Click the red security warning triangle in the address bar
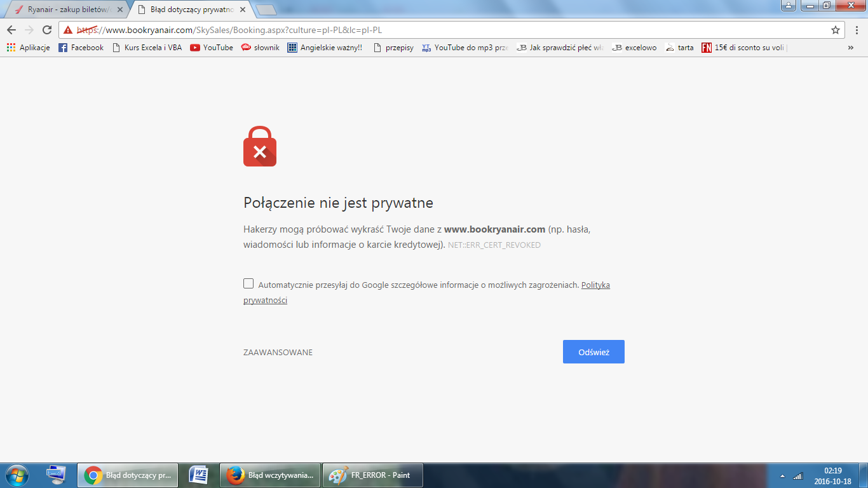Image resolution: width=868 pixels, height=488 pixels. pos(68,30)
